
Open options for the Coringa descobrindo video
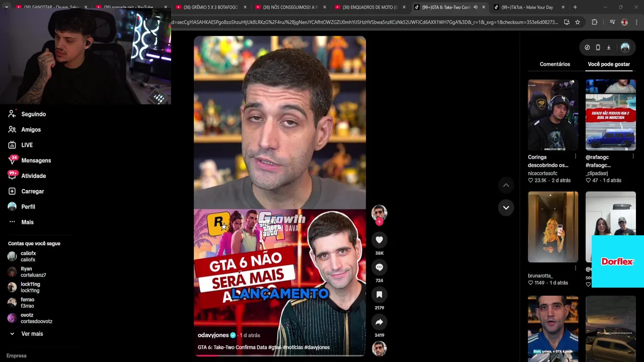point(576,157)
